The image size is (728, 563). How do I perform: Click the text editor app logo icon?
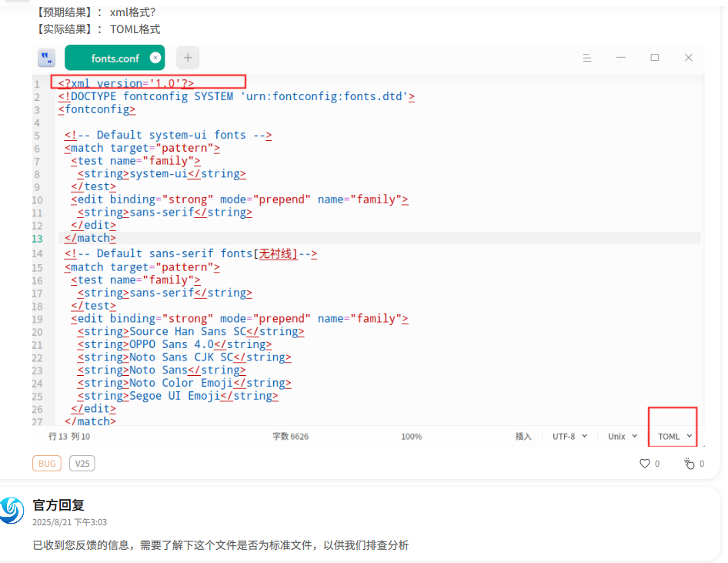46,58
